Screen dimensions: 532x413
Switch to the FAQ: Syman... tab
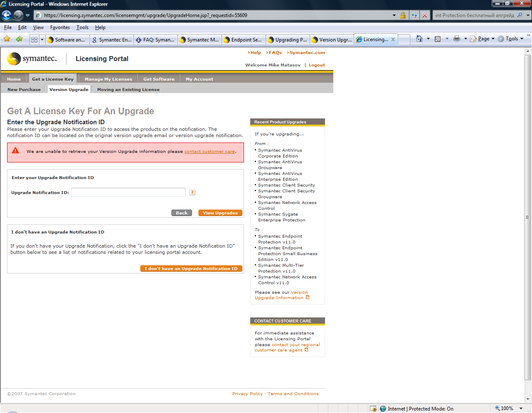[156, 40]
